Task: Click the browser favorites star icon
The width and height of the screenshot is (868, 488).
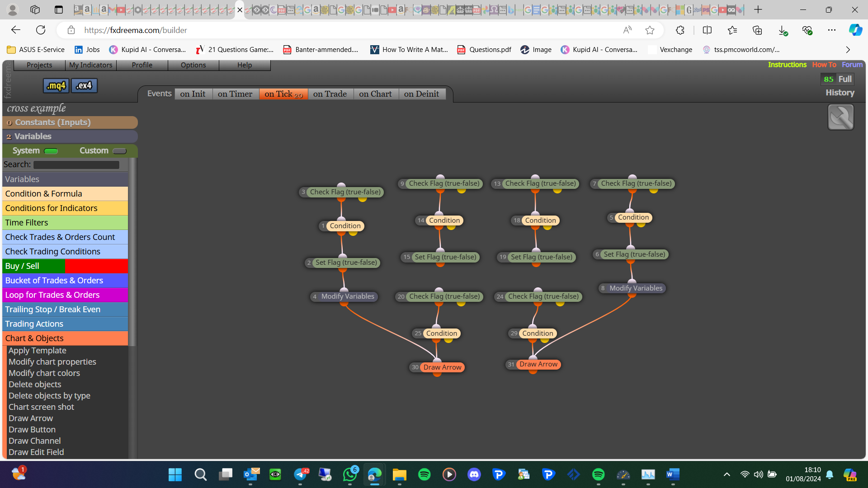Action: click(650, 30)
